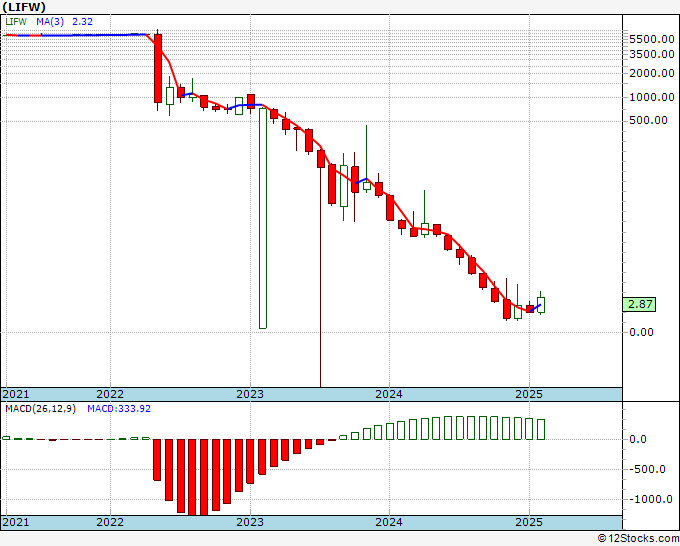Click 2025 on the MACD panel timeline
The image size is (680, 546).
(x=529, y=522)
